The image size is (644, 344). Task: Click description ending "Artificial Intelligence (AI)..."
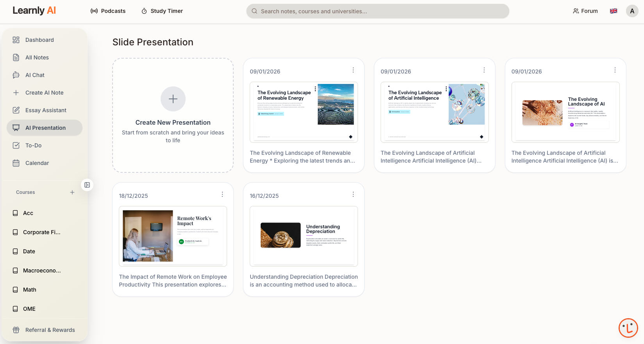(x=431, y=157)
